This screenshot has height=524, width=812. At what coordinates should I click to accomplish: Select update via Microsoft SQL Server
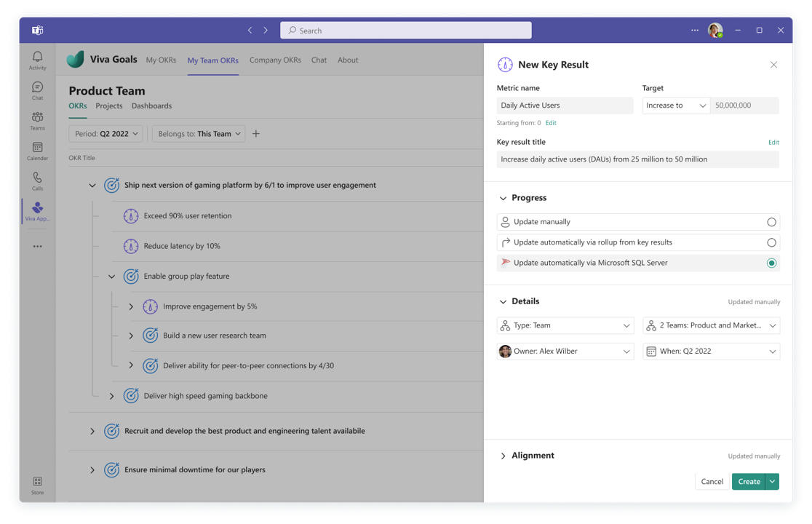(x=771, y=263)
